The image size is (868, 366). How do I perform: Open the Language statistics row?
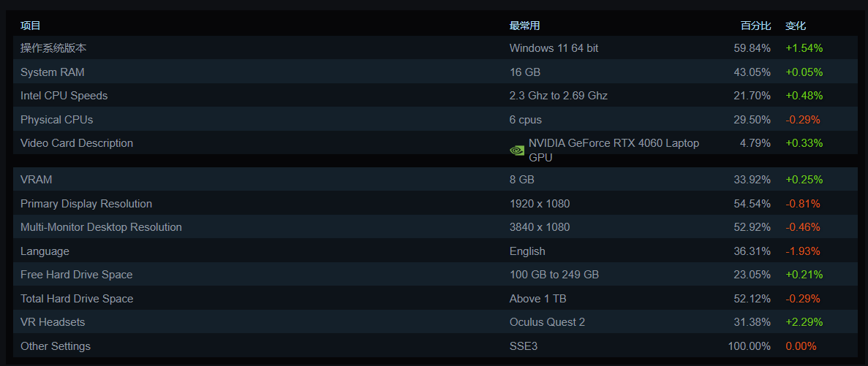tap(45, 251)
